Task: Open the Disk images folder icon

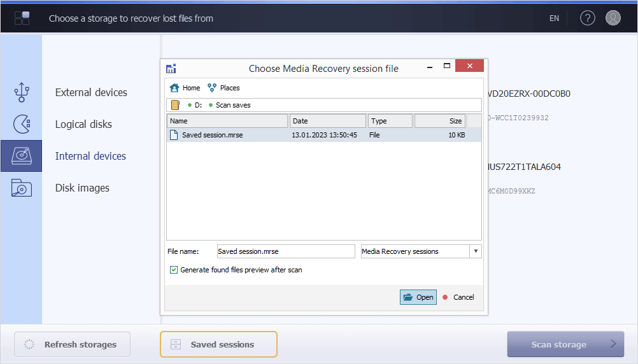Action: 22,188
